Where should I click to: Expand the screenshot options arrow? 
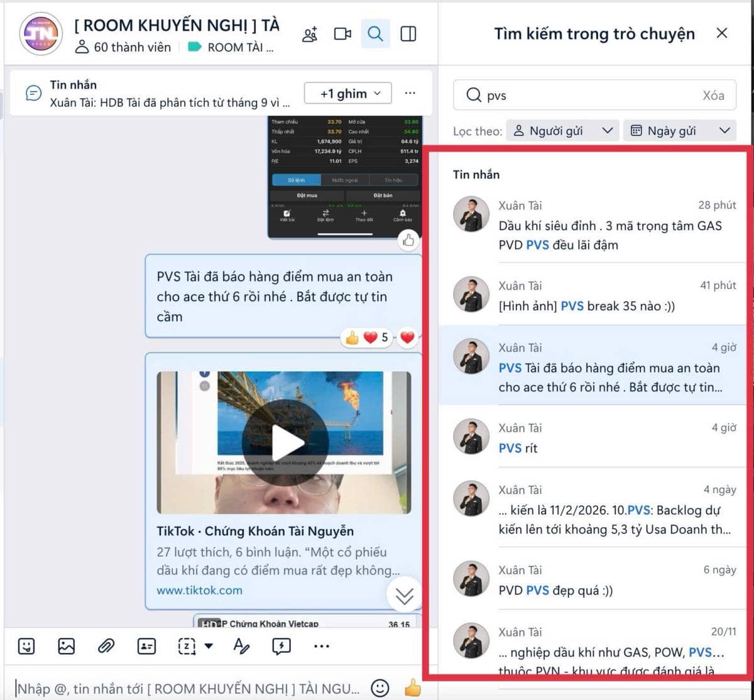pyautogui.click(x=209, y=646)
